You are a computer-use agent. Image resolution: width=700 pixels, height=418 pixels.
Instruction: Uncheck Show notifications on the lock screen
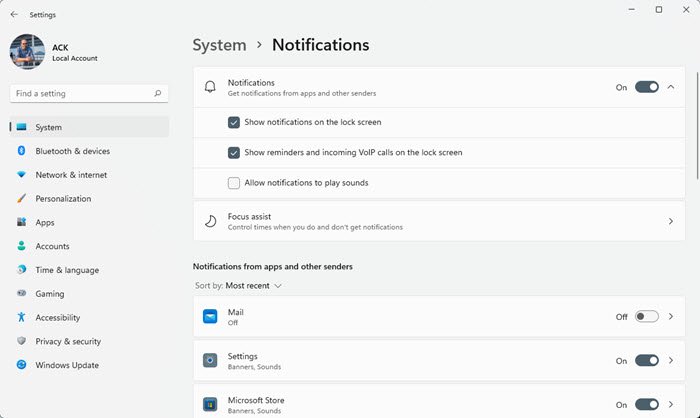(x=234, y=122)
